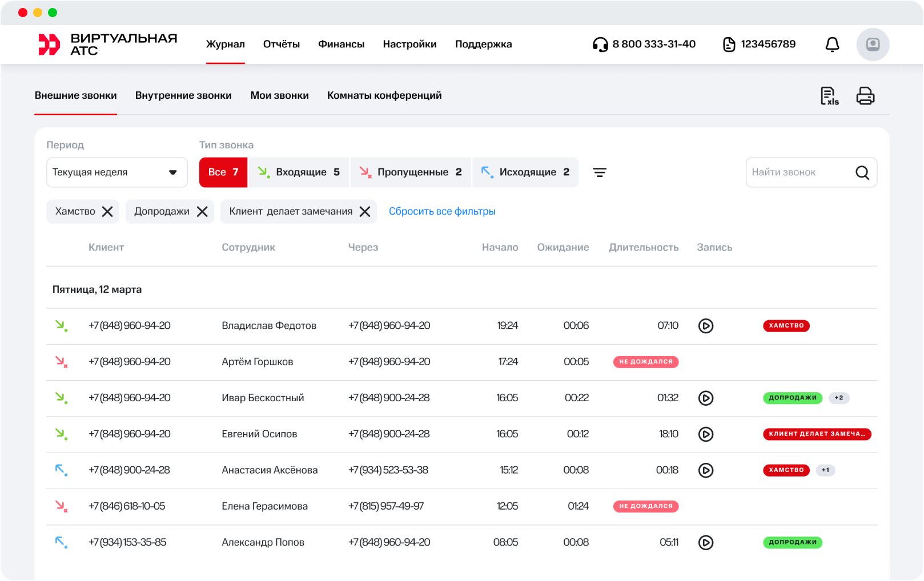This screenshot has width=924, height=581.
Task: Click ДОПРОДАЖИ tag in Александр Попов row
Action: pyautogui.click(x=793, y=543)
